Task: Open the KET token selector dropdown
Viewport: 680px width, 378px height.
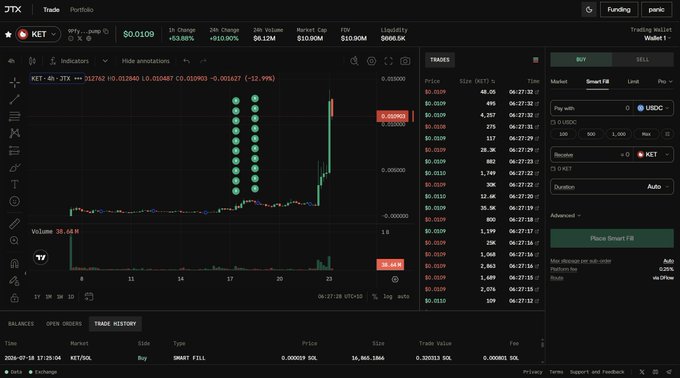Action: click(x=38, y=34)
